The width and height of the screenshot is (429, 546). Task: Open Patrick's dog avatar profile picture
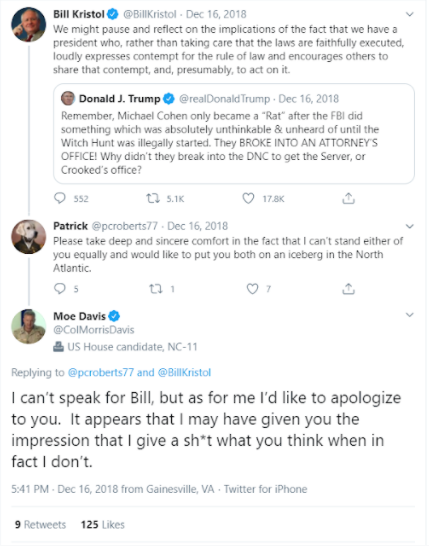tap(29, 237)
